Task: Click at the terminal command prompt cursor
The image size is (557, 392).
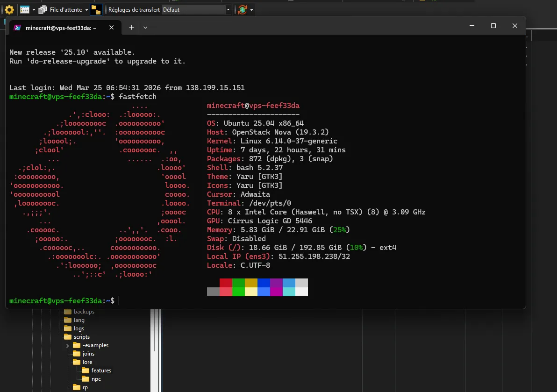Action: point(119,301)
